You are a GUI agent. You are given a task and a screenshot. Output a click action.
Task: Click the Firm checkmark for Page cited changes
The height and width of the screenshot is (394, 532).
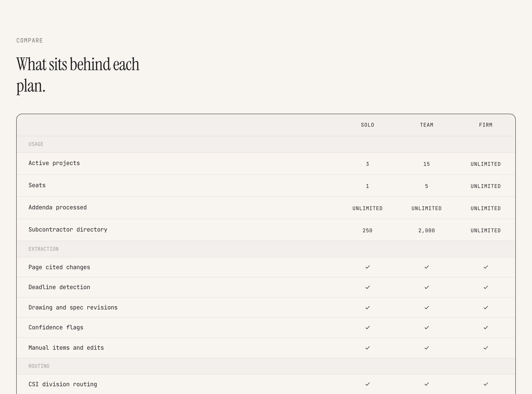tap(486, 267)
